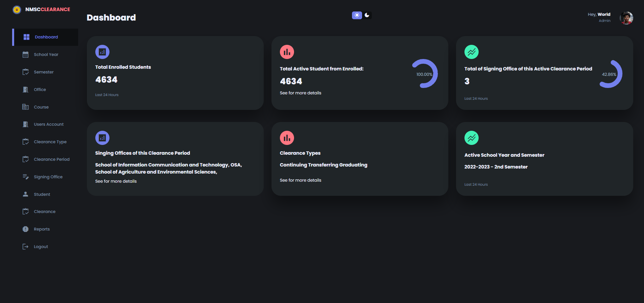The image size is (644, 303).
Task: Click the School Year calendar icon
Action: tap(26, 55)
